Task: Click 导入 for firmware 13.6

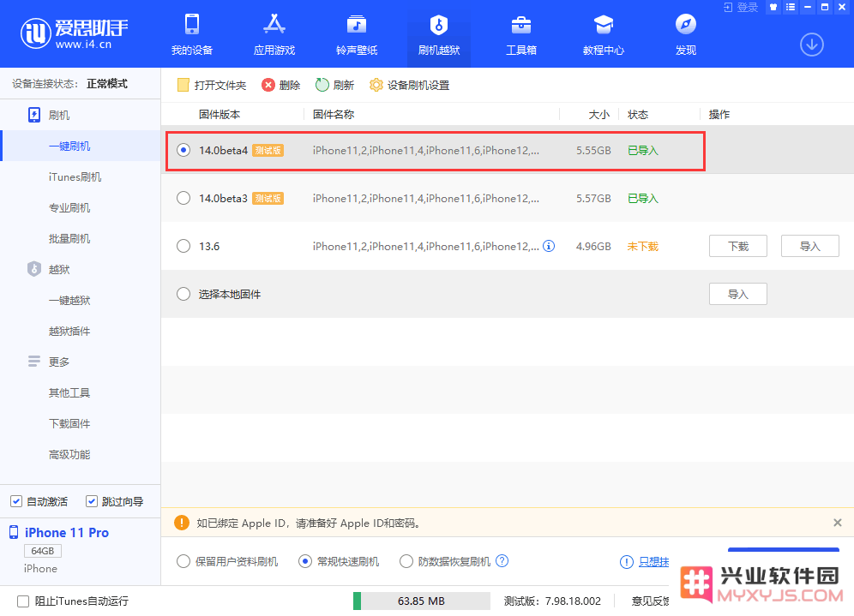Action: click(810, 246)
